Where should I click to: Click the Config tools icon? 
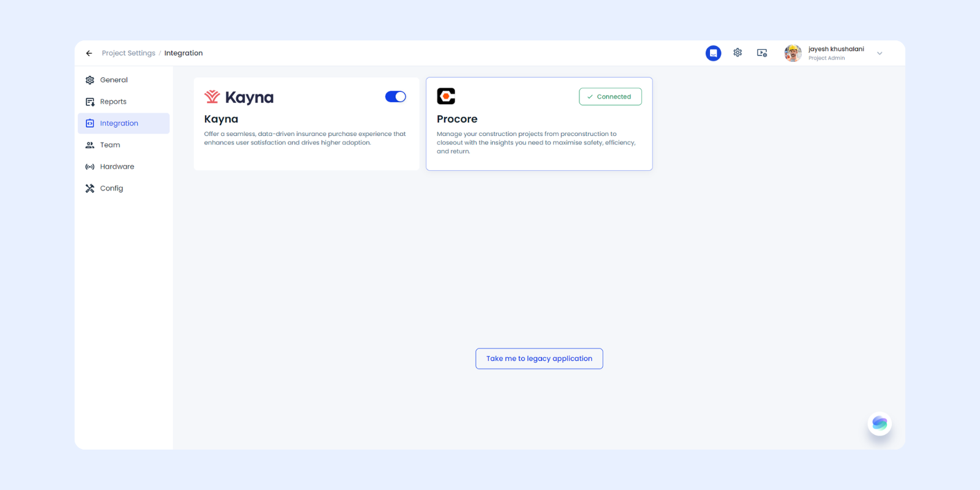pos(90,189)
